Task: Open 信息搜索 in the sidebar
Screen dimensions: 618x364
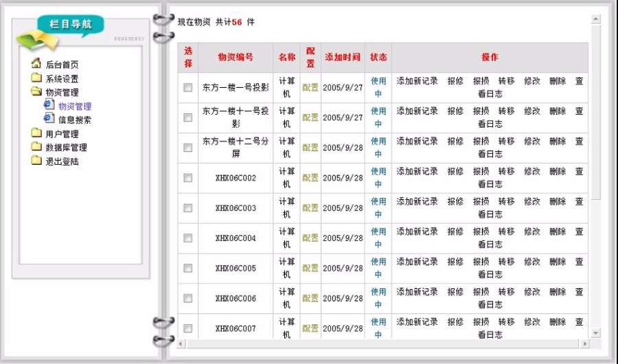Action: tap(75, 120)
